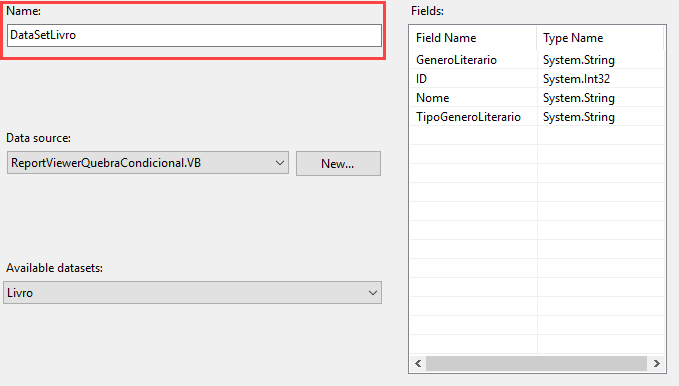Click System.String type for Nome
679x386 pixels.
tap(601, 98)
